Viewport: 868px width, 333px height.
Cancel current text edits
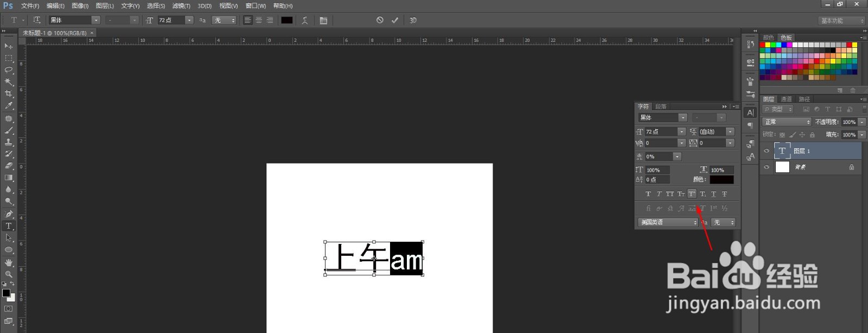(380, 20)
